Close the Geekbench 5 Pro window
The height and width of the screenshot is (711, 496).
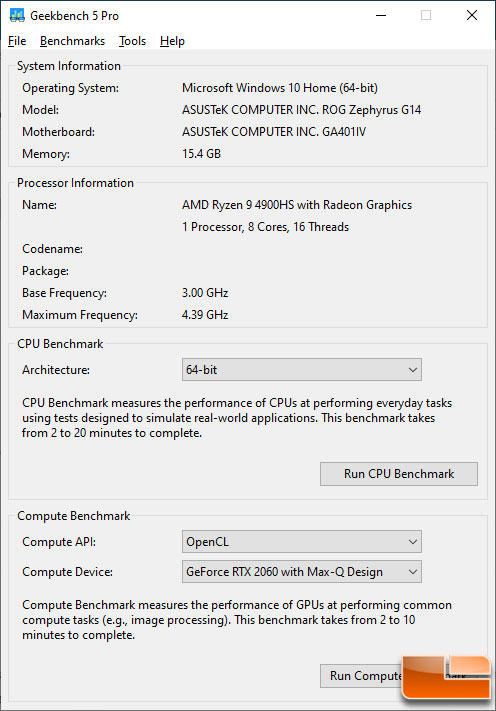click(472, 15)
